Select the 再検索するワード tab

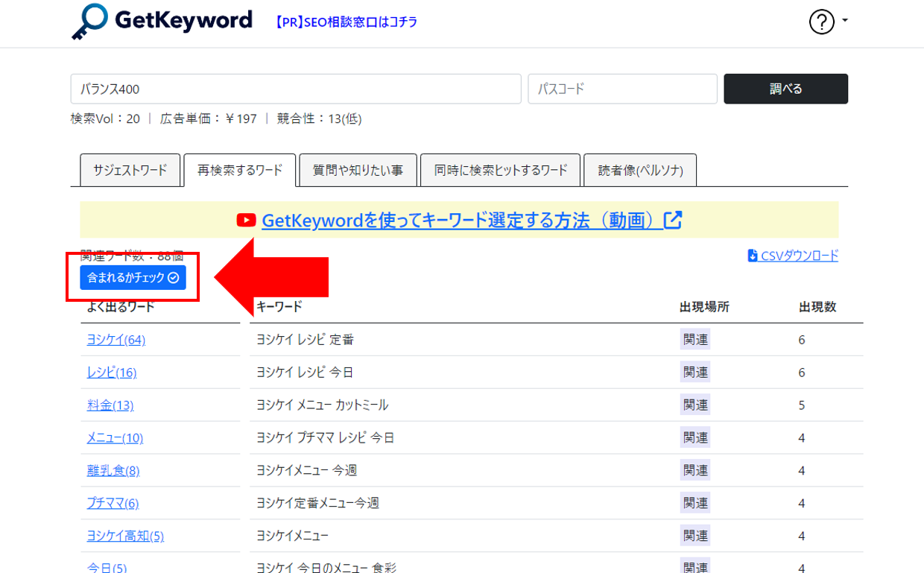pyautogui.click(x=240, y=170)
